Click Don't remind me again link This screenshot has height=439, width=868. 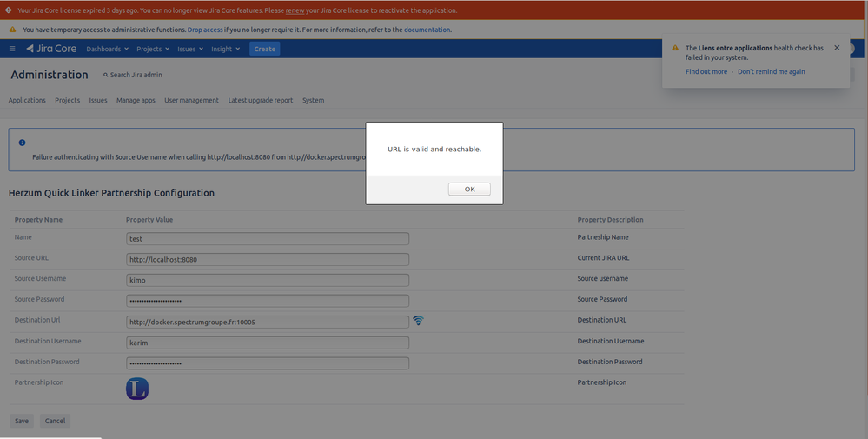coord(772,71)
